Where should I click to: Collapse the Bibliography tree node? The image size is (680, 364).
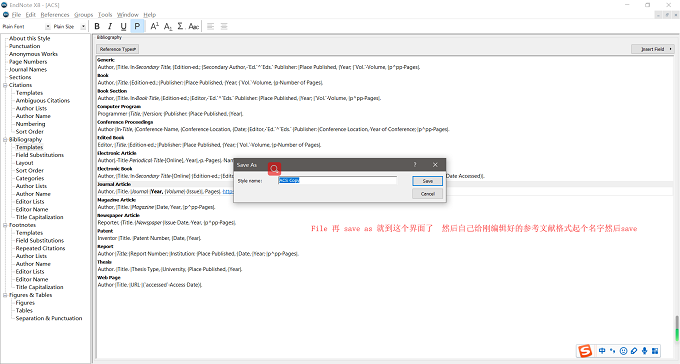pos(5,140)
